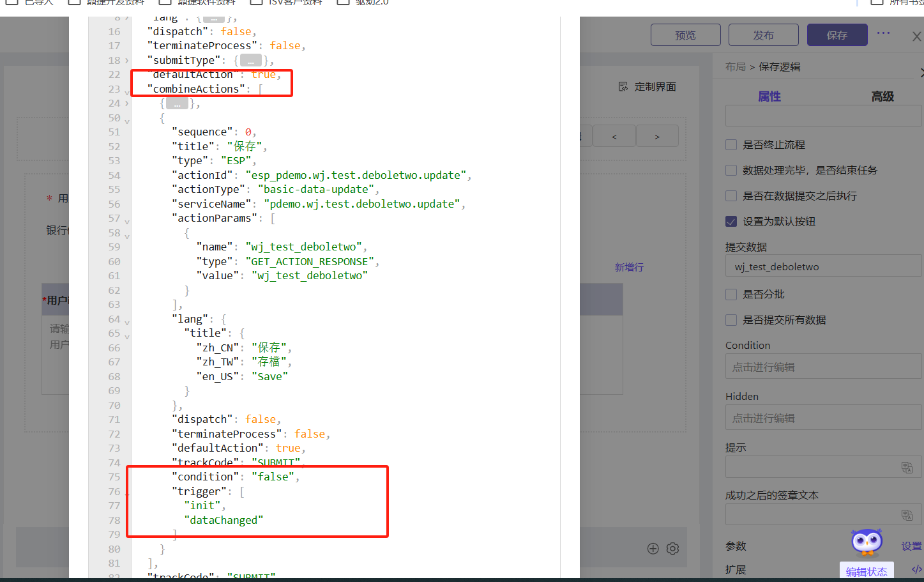Screen dimensions: 924x582
Task: Check 是否在数据提交之后执行 checkbox
Action: (x=731, y=196)
